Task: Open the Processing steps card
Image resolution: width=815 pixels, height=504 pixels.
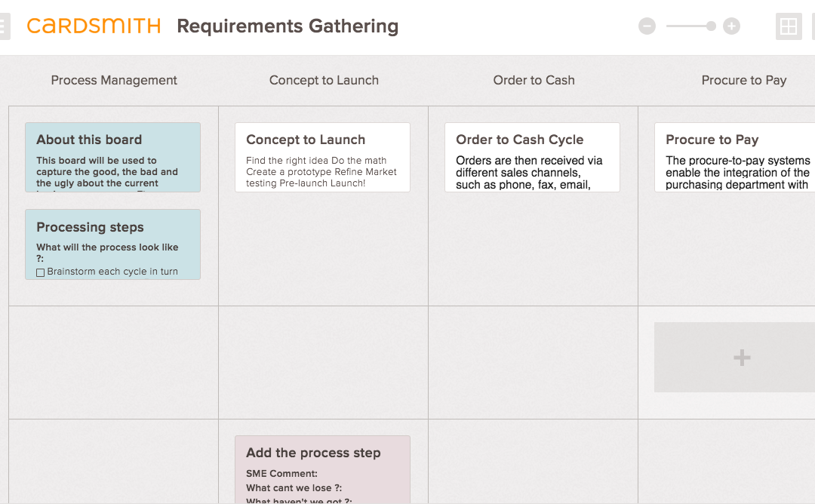Action: click(x=112, y=244)
